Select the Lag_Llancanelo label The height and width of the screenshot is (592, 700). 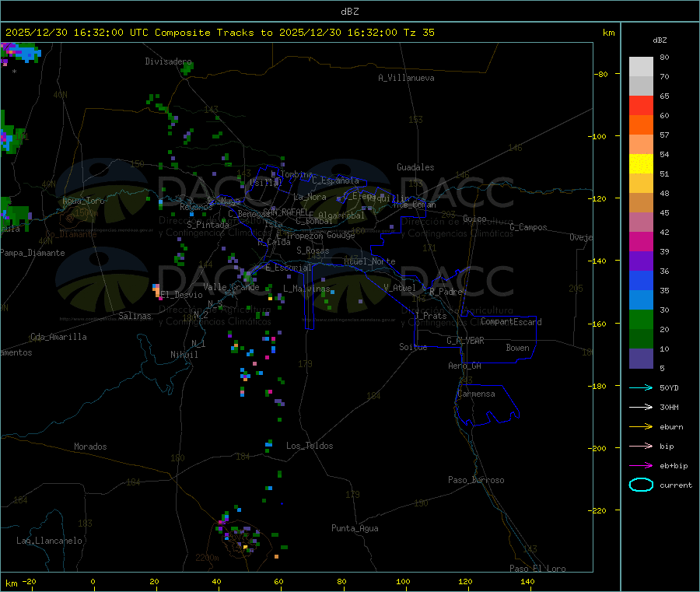(x=50, y=541)
